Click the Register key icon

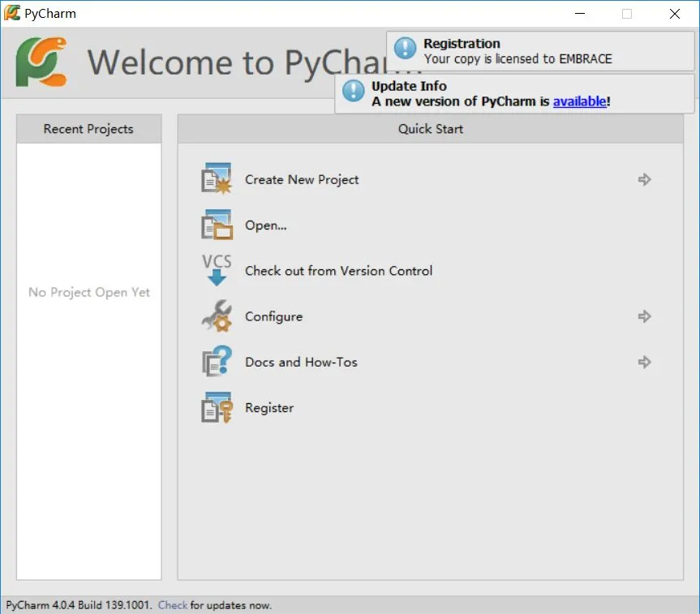217,407
